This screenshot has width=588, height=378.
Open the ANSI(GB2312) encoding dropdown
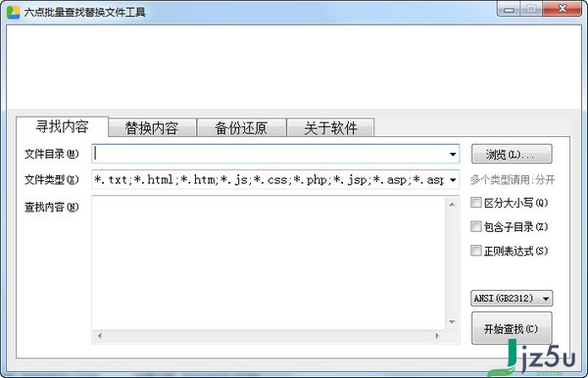pos(512,299)
